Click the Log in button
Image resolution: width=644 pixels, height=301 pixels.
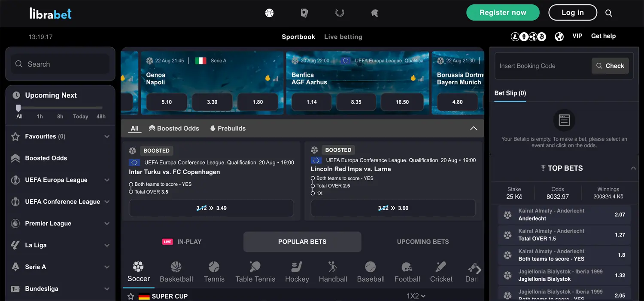(573, 13)
